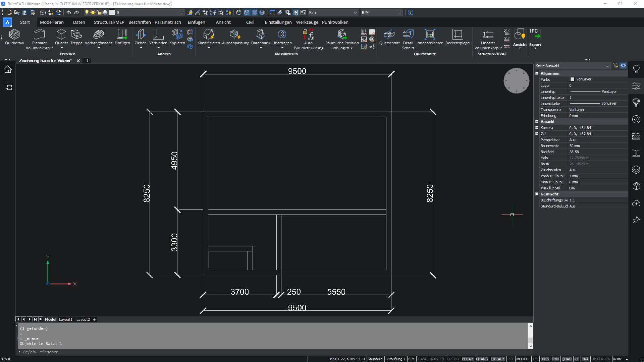Toggle OTRACK in status bar
644x362 pixels.
coord(498,359)
